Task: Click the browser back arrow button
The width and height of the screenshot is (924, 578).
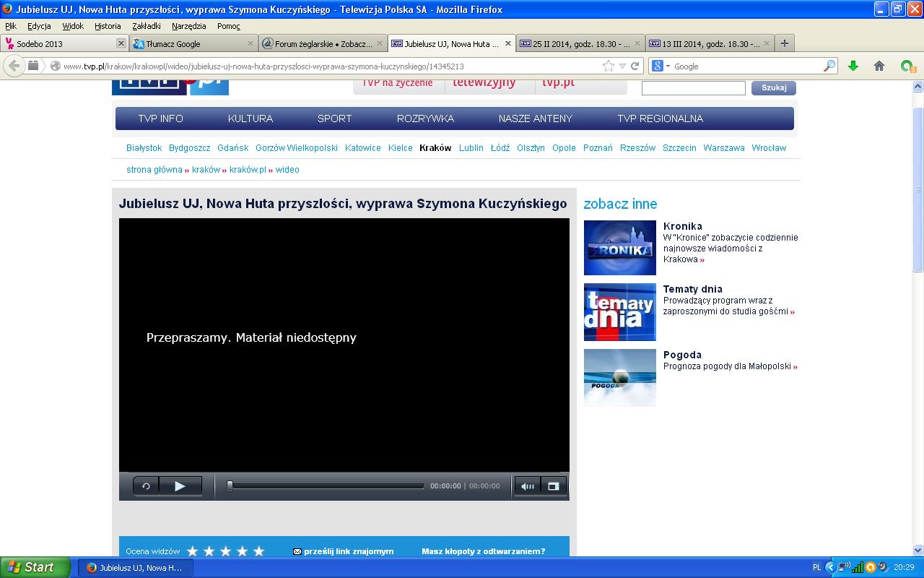Action: (x=14, y=66)
